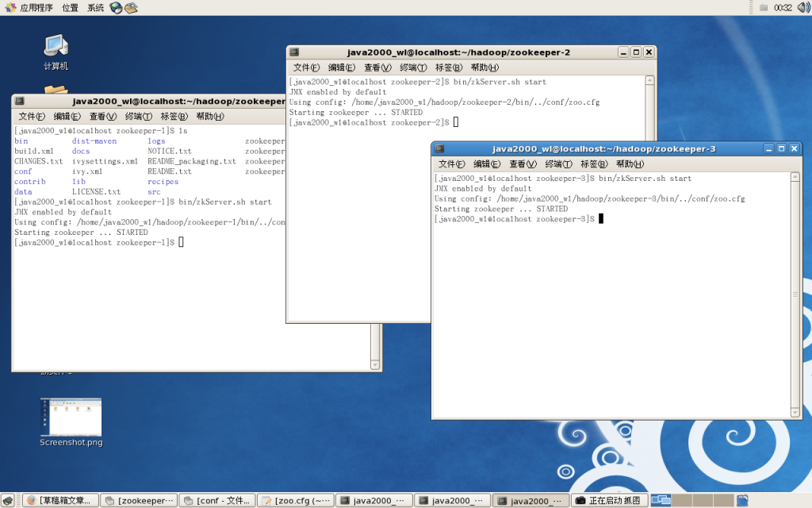The image size is (812, 508).
Task: Open 标签(B) menu in zookeeper-1 terminal
Action: [174, 116]
